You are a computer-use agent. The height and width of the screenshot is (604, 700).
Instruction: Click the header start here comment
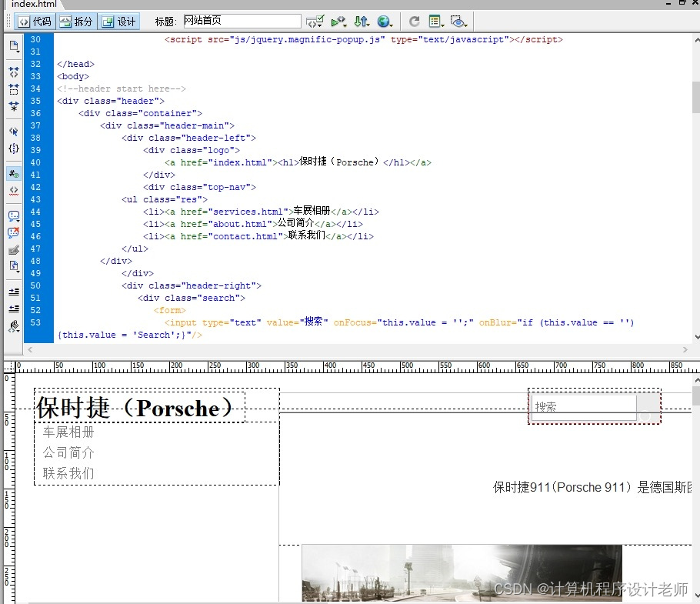121,88
